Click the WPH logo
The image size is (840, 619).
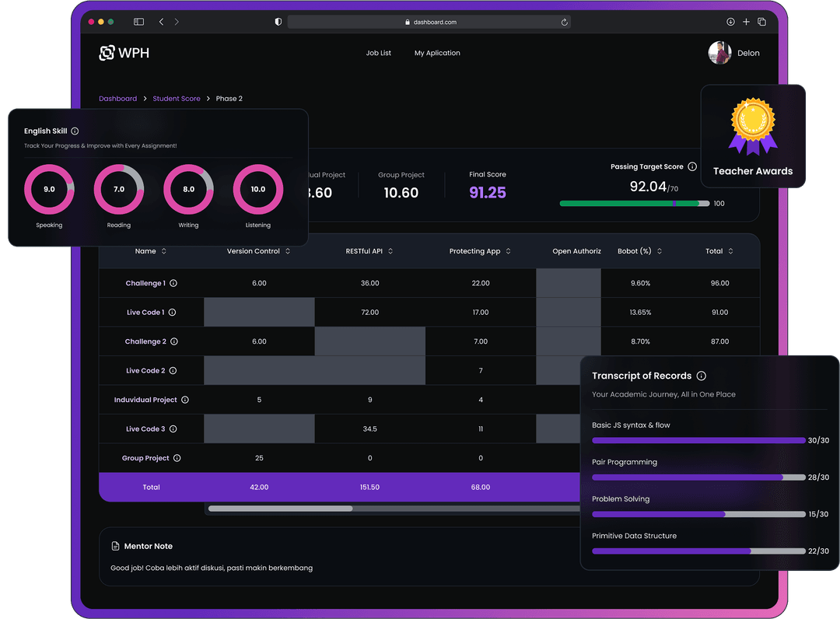(x=124, y=53)
